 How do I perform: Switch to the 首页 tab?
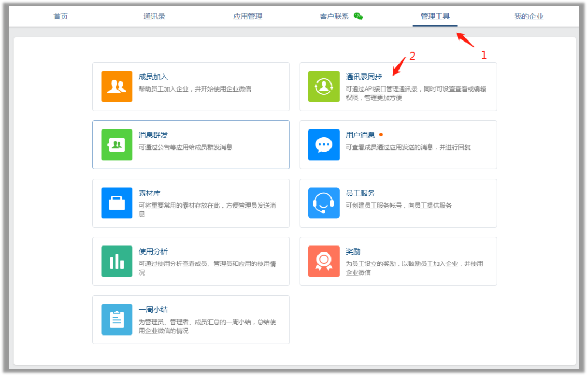60,16
